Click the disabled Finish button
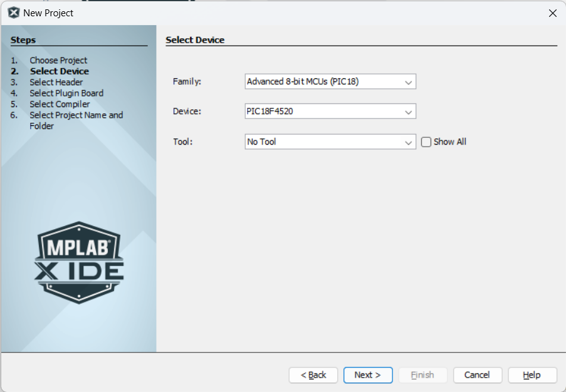 click(x=422, y=375)
